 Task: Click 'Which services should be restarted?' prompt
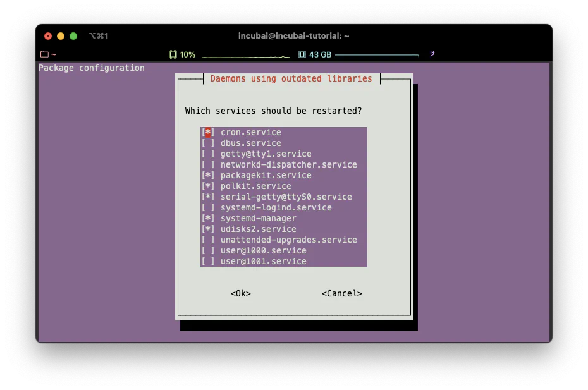[x=273, y=111]
